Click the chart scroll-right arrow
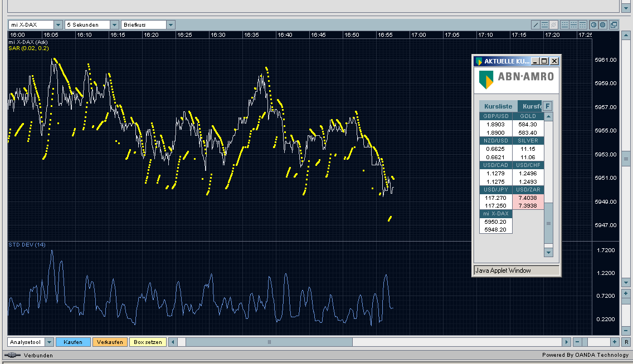Viewport: 633px width, 364px height. pos(566,342)
